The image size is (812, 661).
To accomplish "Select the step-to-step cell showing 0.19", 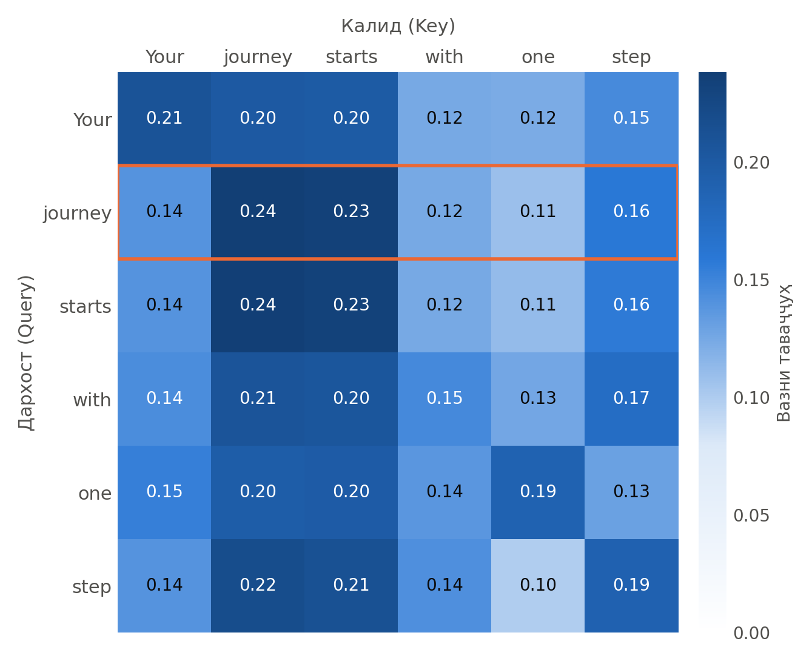I will [x=631, y=586].
